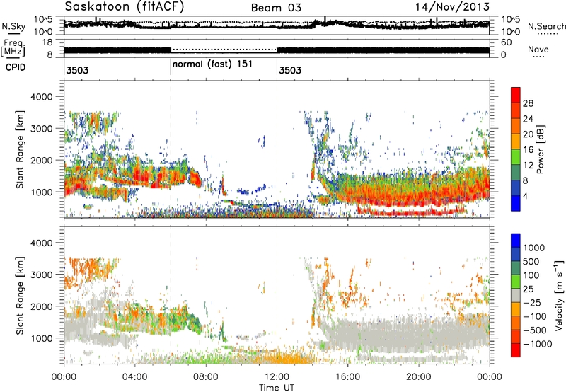Click the -25 velocity colorbar label

(x=532, y=303)
